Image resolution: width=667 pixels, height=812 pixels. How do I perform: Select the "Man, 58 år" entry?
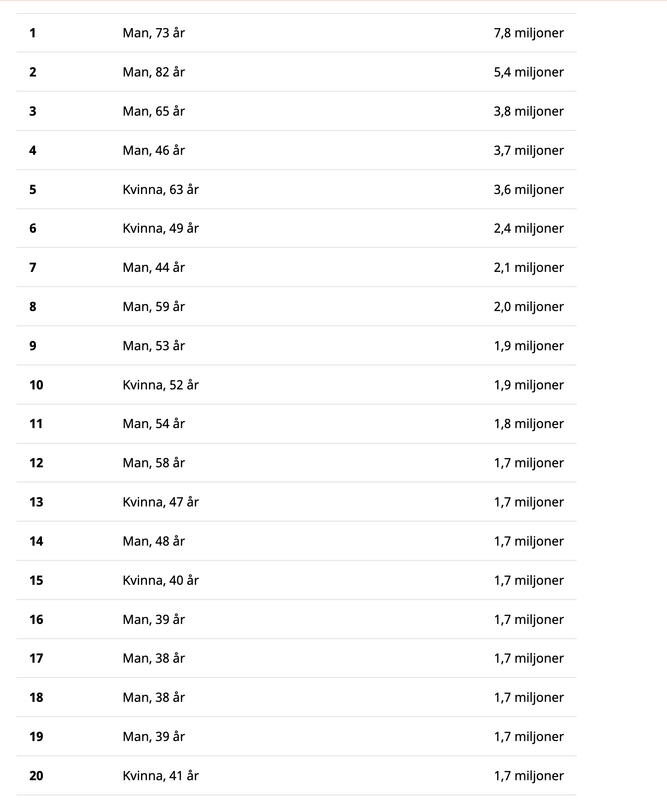tap(153, 463)
